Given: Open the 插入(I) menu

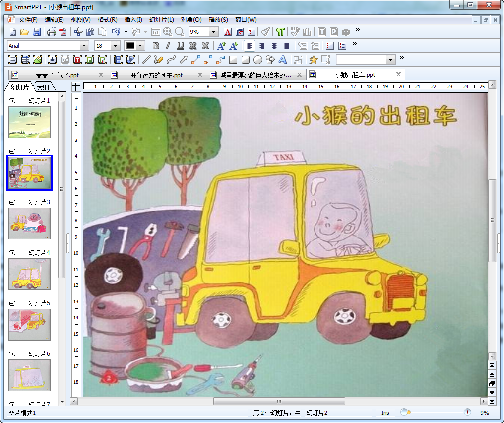Looking at the screenshot, I should tap(133, 20).
